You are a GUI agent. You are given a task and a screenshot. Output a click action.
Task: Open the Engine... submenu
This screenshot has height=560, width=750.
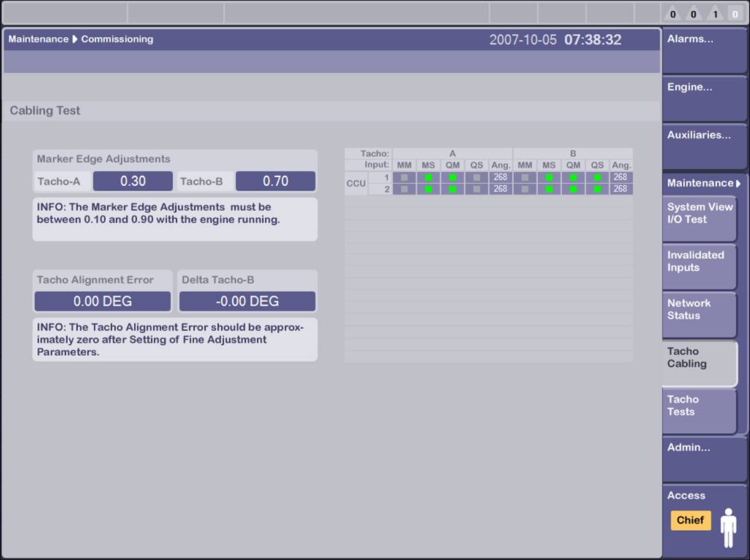pos(703,98)
